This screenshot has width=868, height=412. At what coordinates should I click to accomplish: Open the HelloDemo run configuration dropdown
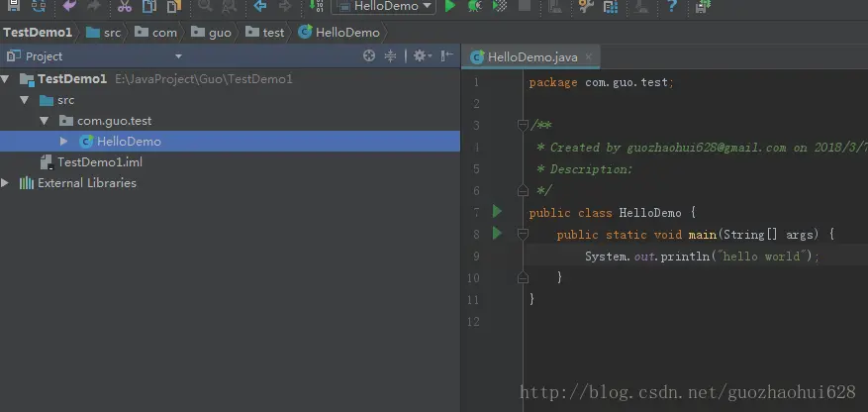[383, 6]
